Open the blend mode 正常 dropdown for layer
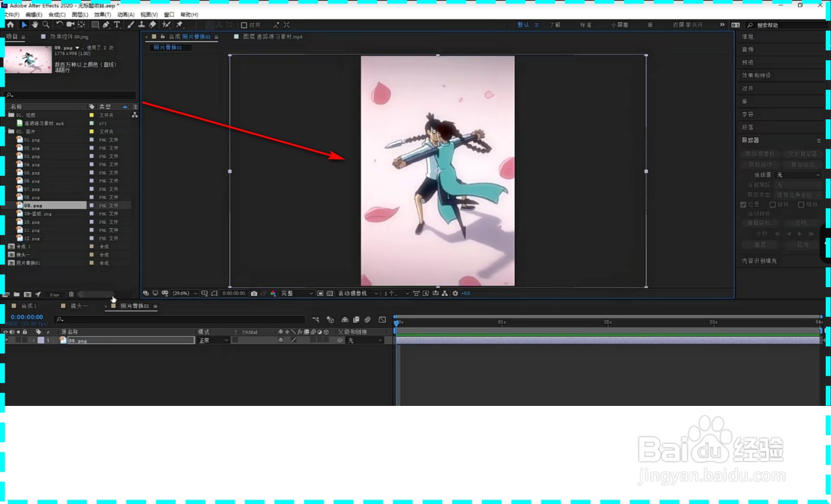This screenshot has width=831, height=504. (x=213, y=340)
